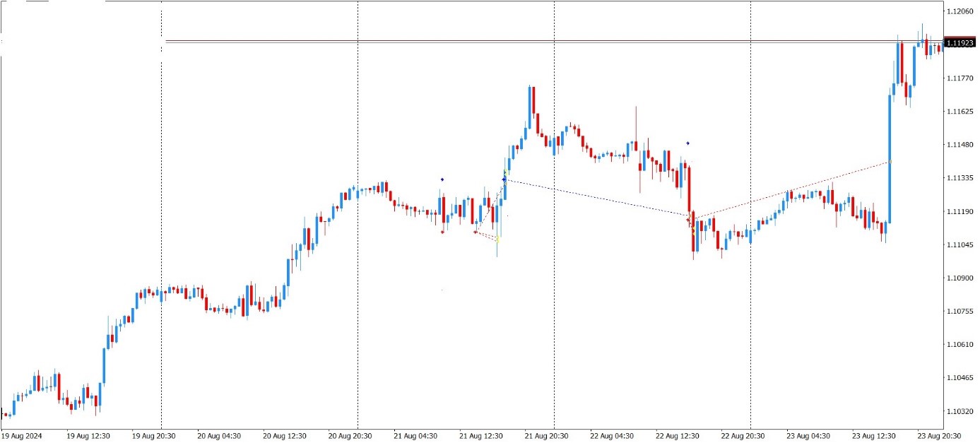Viewport: 980px width, 443px height.
Task: Click the 1.11770 price axis label
Action: [961, 78]
